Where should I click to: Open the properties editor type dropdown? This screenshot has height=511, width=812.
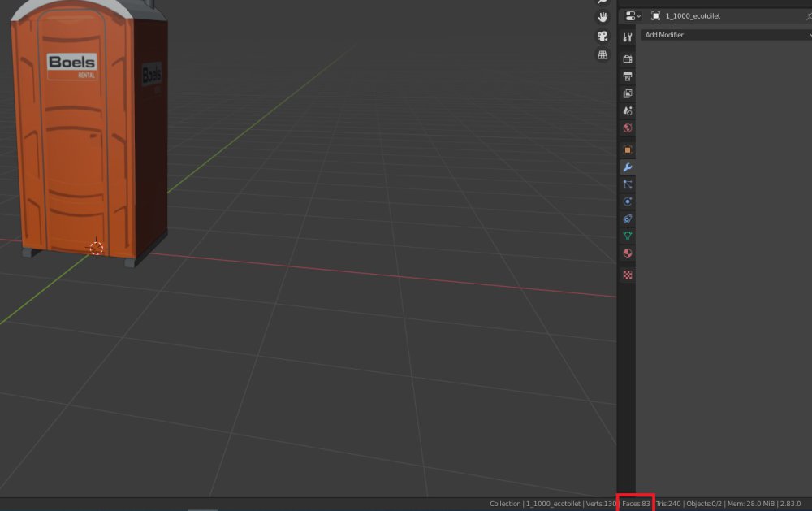pos(633,16)
